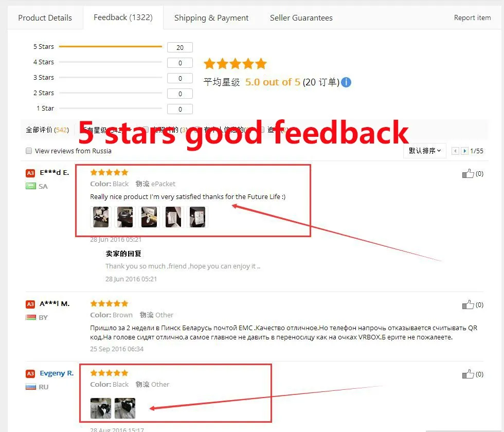The width and height of the screenshot is (504, 432).
Task: Open last photo thumbnail in E***d E.'s review
Action: (197, 217)
